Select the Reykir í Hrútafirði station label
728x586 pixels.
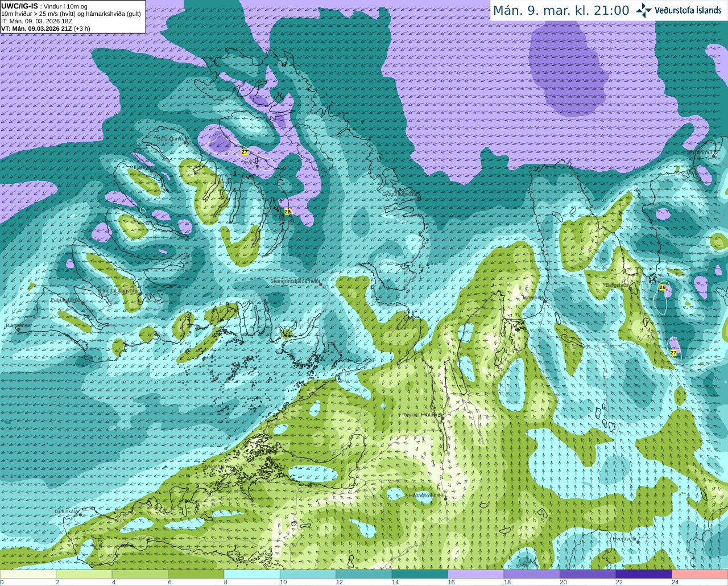(421, 415)
